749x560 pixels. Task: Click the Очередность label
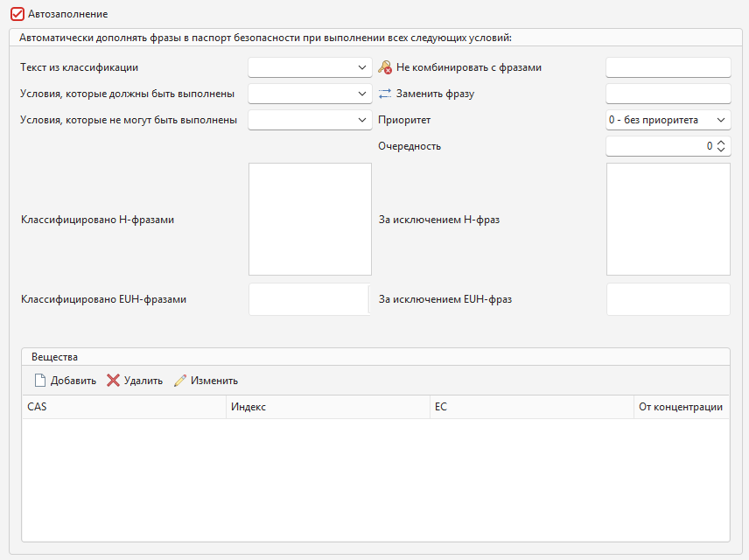[x=409, y=146]
